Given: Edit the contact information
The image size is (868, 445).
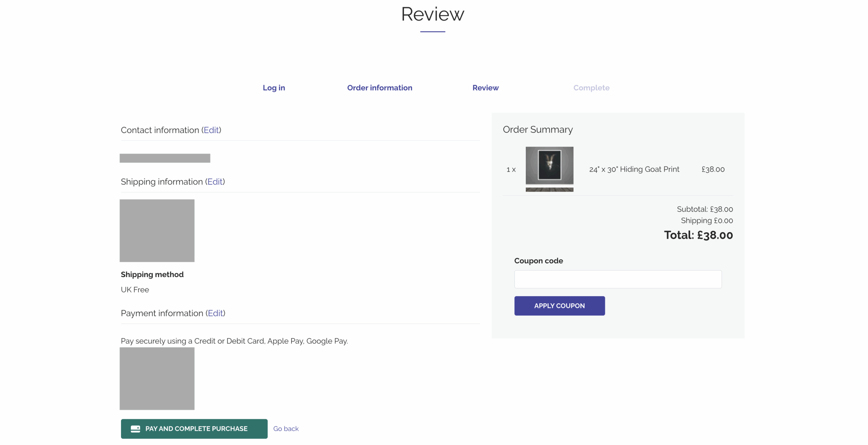Looking at the screenshot, I should 211,130.
